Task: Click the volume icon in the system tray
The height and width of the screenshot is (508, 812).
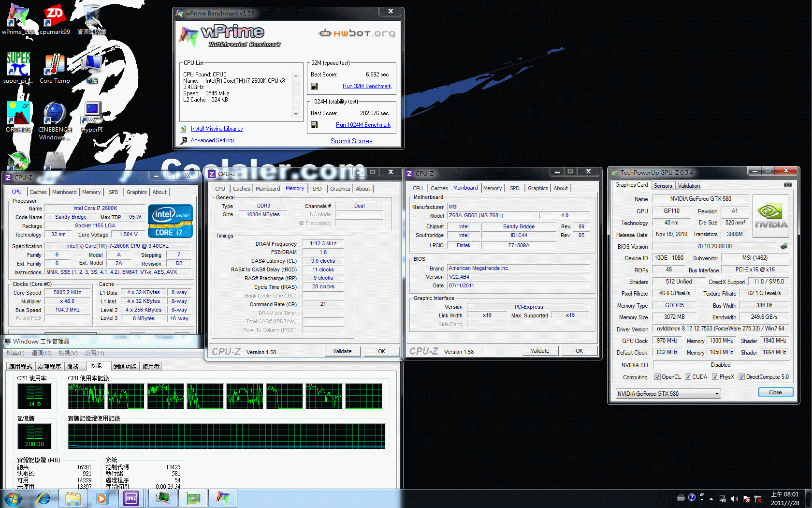Action: click(734, 499)
